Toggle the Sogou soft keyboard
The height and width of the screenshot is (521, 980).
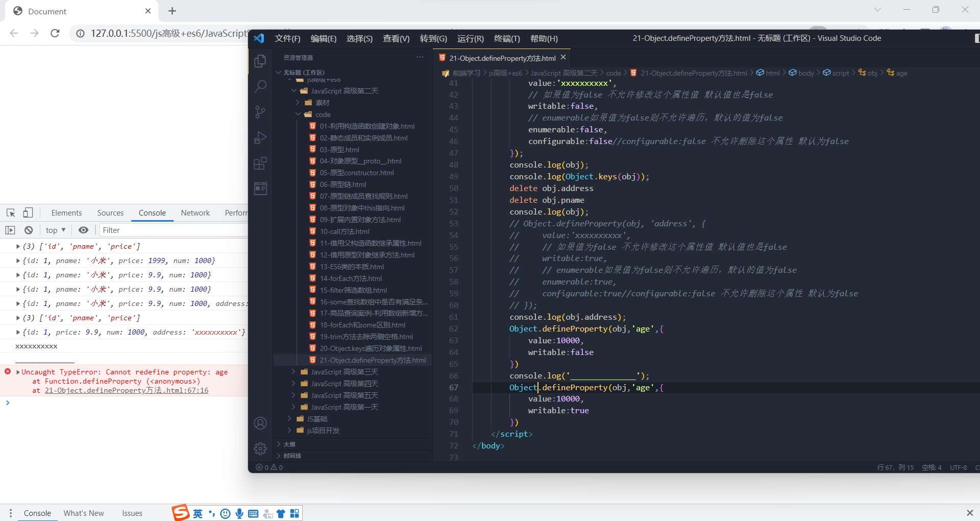pos(253,513)
